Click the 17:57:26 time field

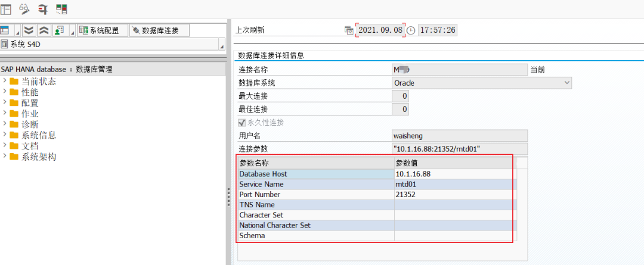pos(438,30)
